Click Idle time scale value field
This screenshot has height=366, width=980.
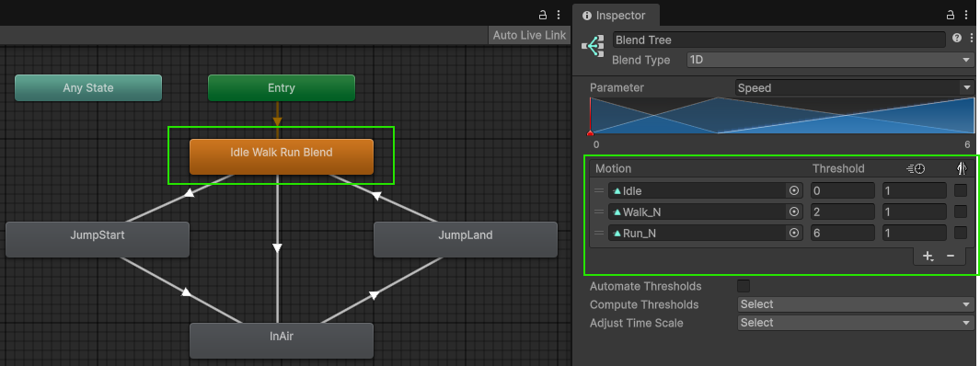pyautogui.click(x=915, y=191)
